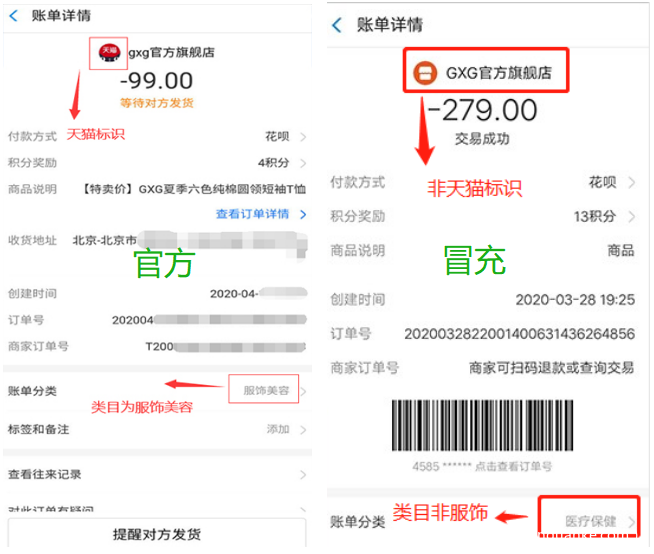Tap the back arrow in right bill details

click(x=337, y=25)
